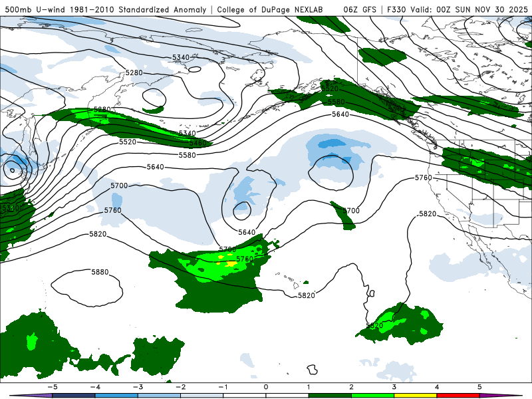This screenshot has height=399, width=532.
Task: Click the 5760 label inside the yellow-green anomaly
Action: pyautogui.click(x=245, y=259)
